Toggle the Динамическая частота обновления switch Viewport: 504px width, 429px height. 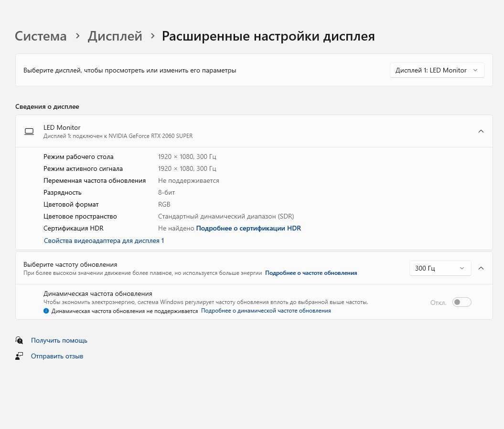click(x=461, y=302)
